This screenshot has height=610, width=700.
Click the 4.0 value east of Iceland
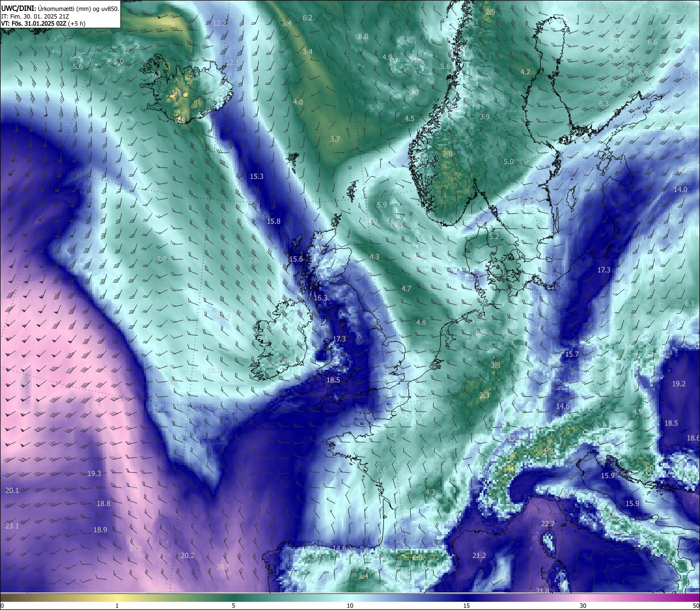coord(298,102)
